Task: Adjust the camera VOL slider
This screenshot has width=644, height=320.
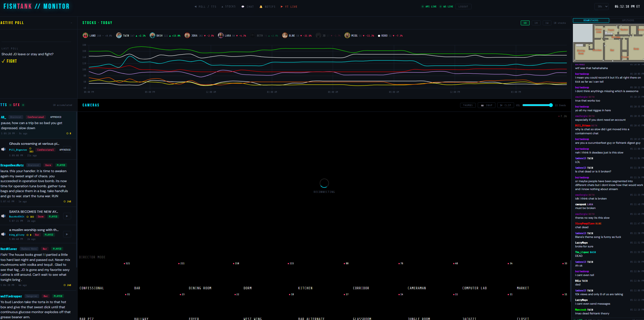Action: (537, 105)
